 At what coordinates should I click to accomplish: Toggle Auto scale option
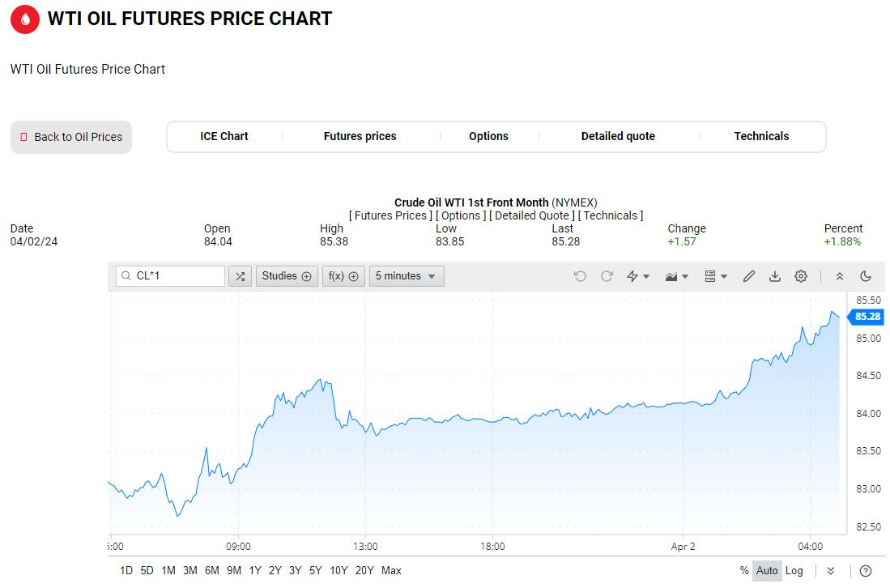tap(767, 570)
